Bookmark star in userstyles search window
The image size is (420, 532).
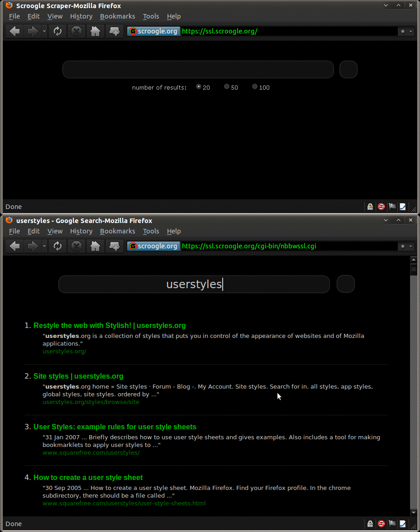tap(403, 246)
